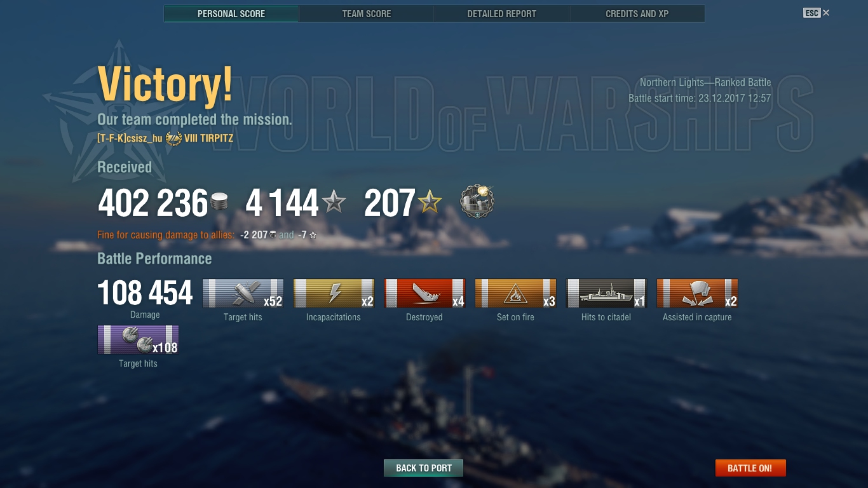Close the results screen with ESC X
The height and width of the screenshot is (488, 868).
point(817,13)
